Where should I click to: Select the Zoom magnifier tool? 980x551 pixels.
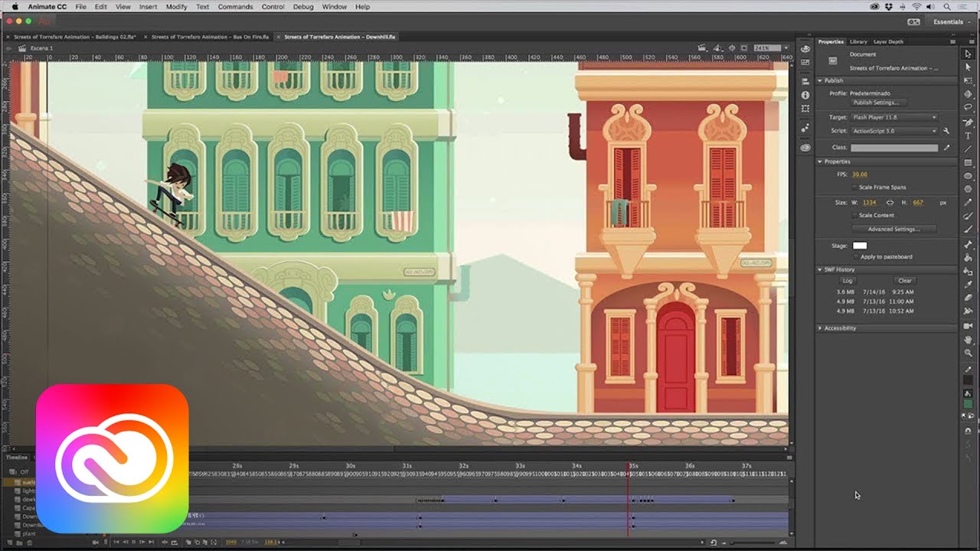click(x=968, y=353)
